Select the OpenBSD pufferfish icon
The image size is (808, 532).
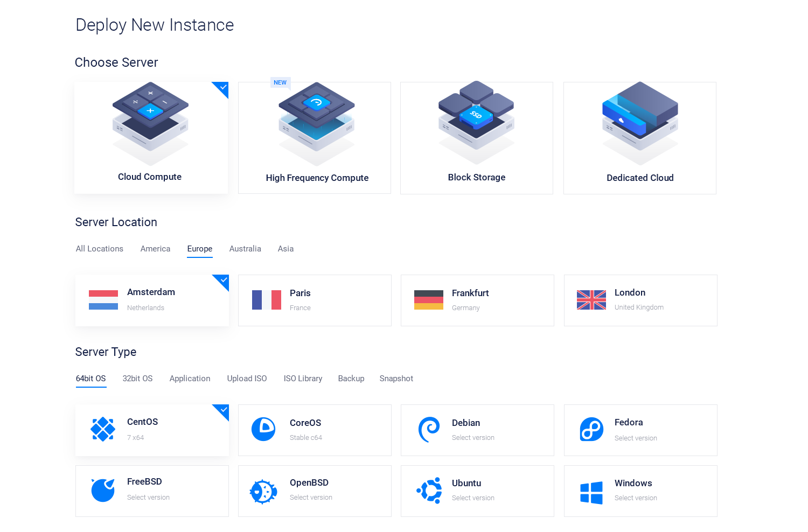263,491
